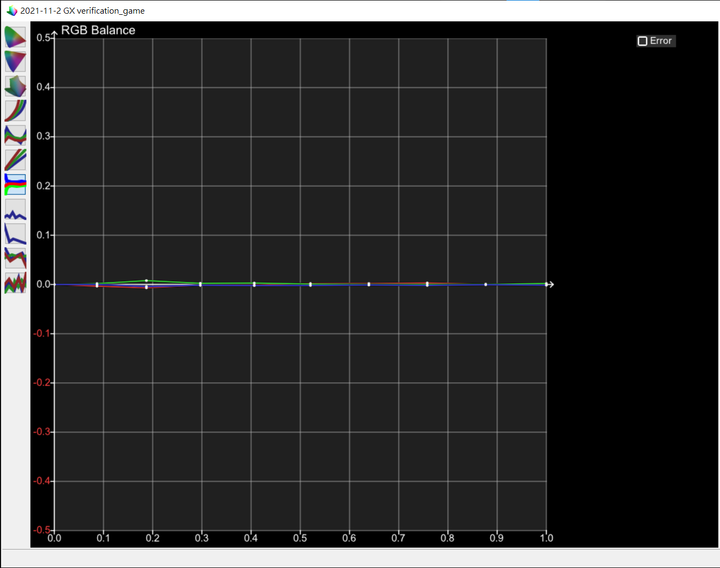The image size is (720, 568).
Task: Open the spiky RGB lines chart icon
Action: pyautogui.click(x=15, y=282)
